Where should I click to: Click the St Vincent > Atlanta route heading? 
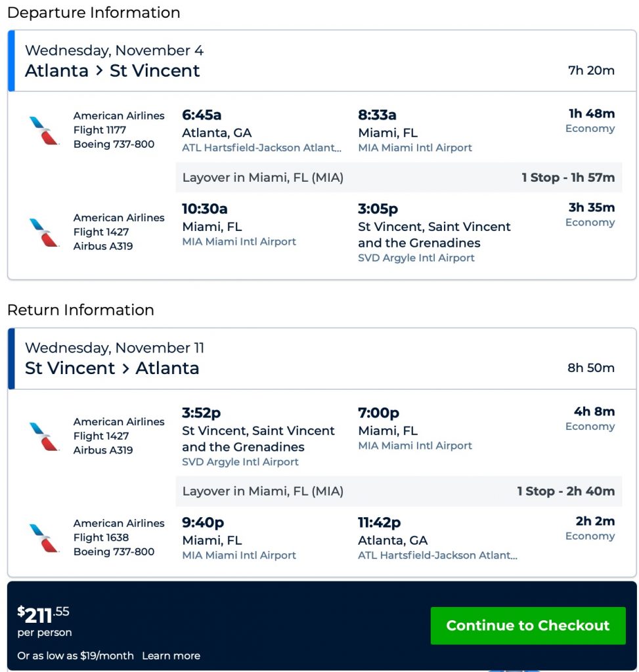[112, 368]
